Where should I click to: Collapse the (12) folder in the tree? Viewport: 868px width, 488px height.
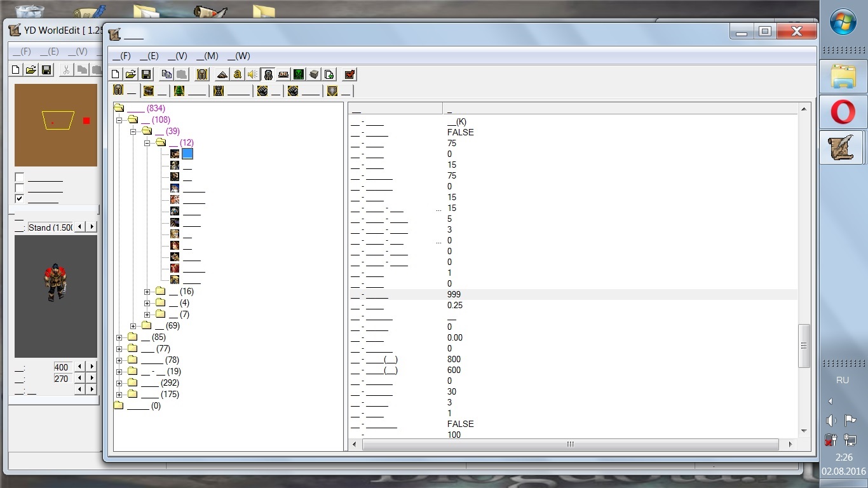pos(147,143)
